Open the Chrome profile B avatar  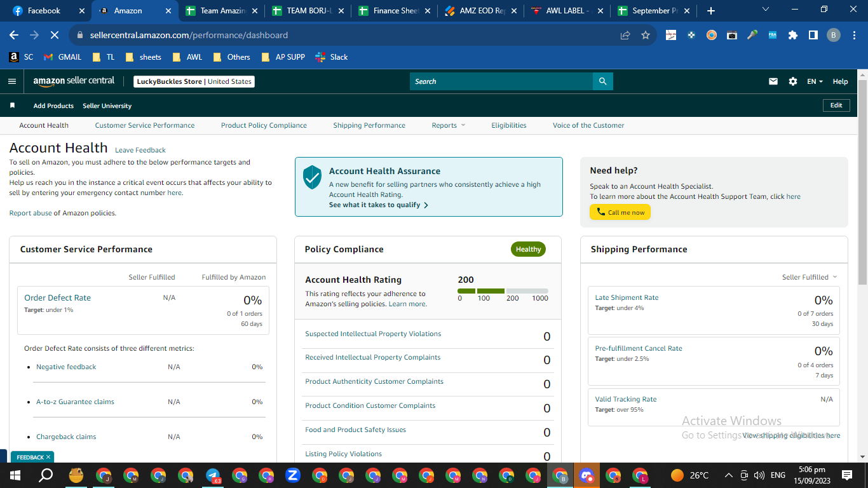(x=834, y=35)
